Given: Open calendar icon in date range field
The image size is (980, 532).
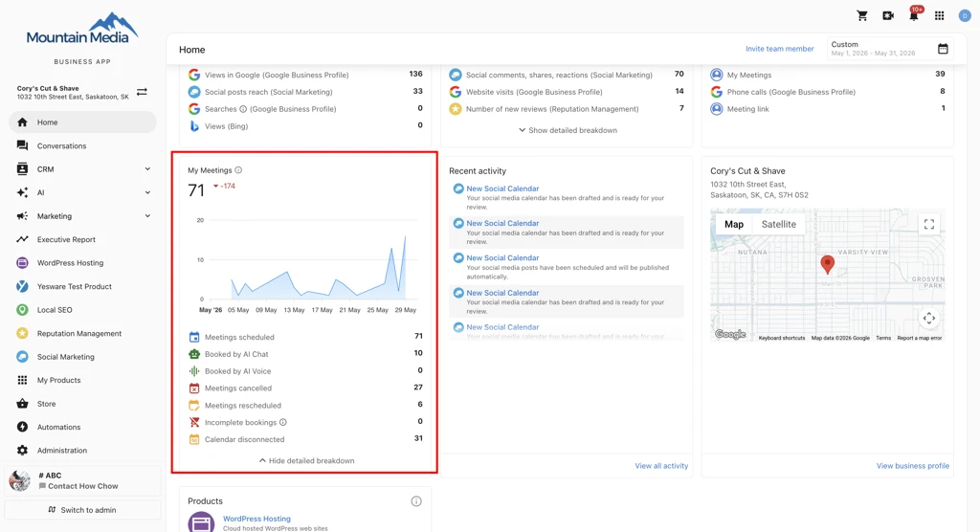Looking at the screenshot, I should point(943,49).
